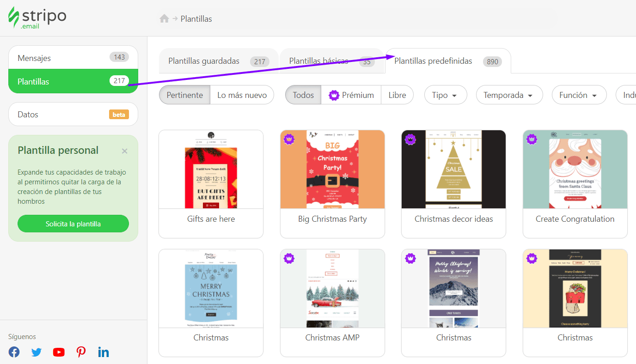
Task: Open the LinkedIn social icon
Action: point(104,352)
